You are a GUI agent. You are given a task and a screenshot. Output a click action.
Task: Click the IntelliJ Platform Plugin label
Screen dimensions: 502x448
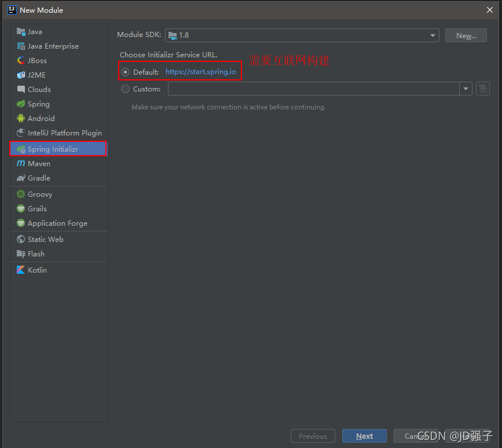point(65,133)
